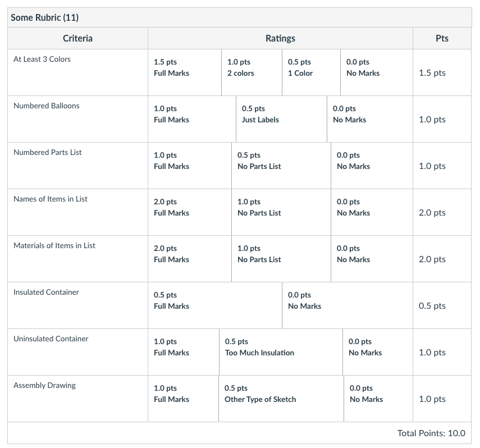
Task: Select No Marks for Insulated Container
Action: pyautogui.click(x=348, y=305)
